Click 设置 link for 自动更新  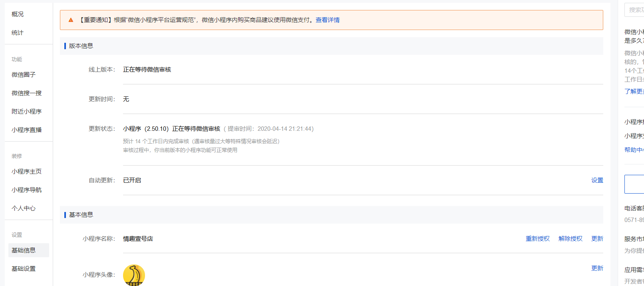click(597, 180)
